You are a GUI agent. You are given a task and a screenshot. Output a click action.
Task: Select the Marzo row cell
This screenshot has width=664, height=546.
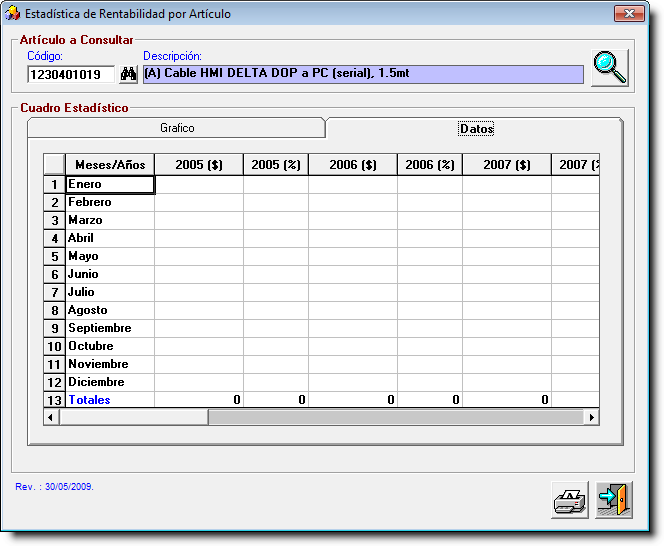click(x=110, y=221)
